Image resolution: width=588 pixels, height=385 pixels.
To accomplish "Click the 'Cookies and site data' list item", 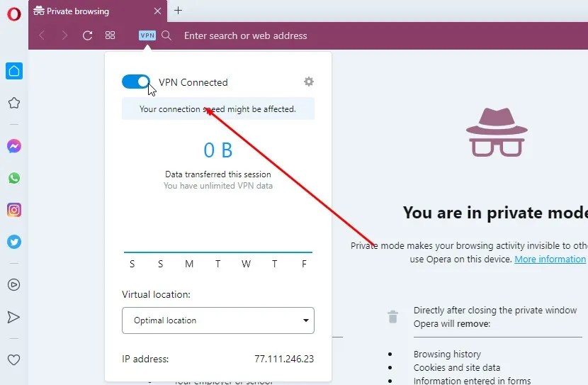I will tap(457, 368).
